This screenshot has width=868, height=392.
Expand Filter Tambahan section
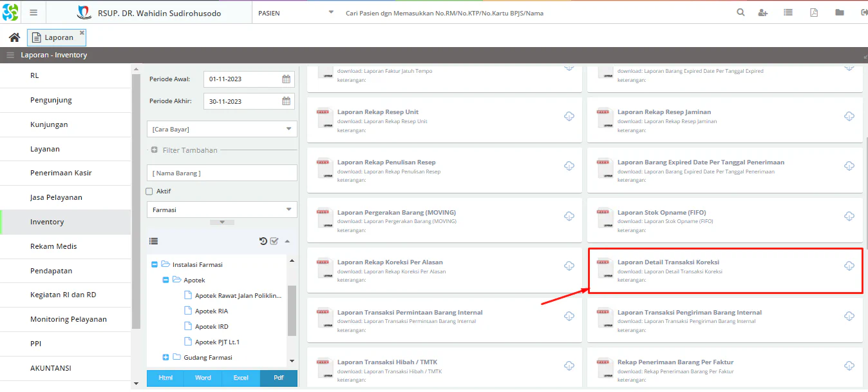(155, 150)
